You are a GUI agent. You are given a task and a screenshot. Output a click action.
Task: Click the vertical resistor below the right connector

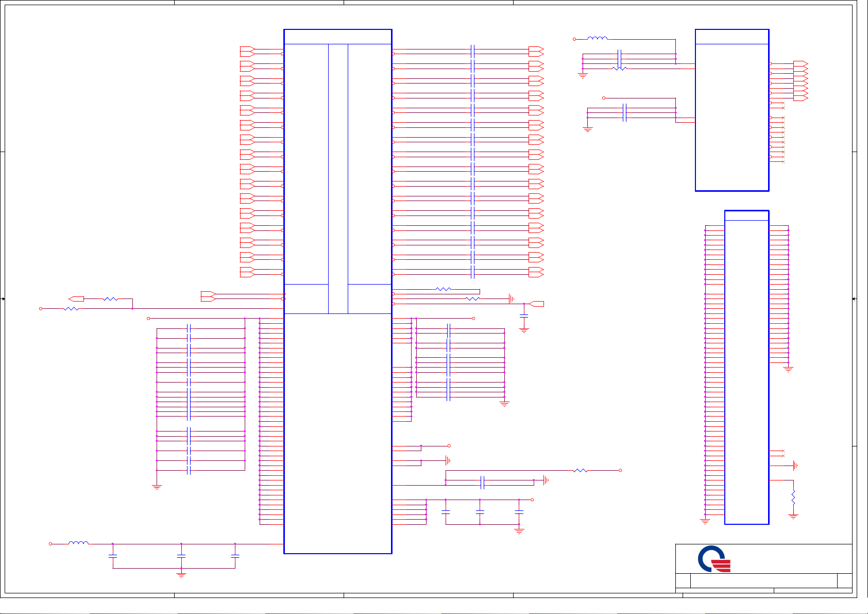tap(793, 497)
